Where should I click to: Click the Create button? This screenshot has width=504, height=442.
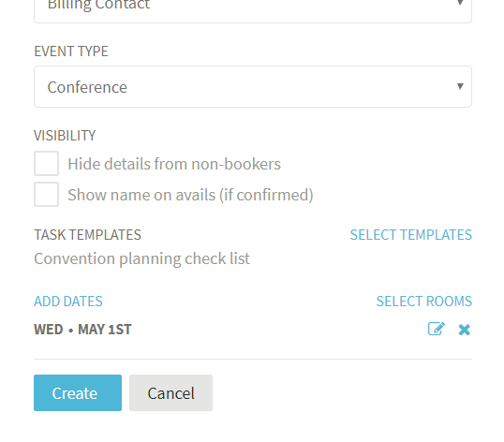[78, 393]
